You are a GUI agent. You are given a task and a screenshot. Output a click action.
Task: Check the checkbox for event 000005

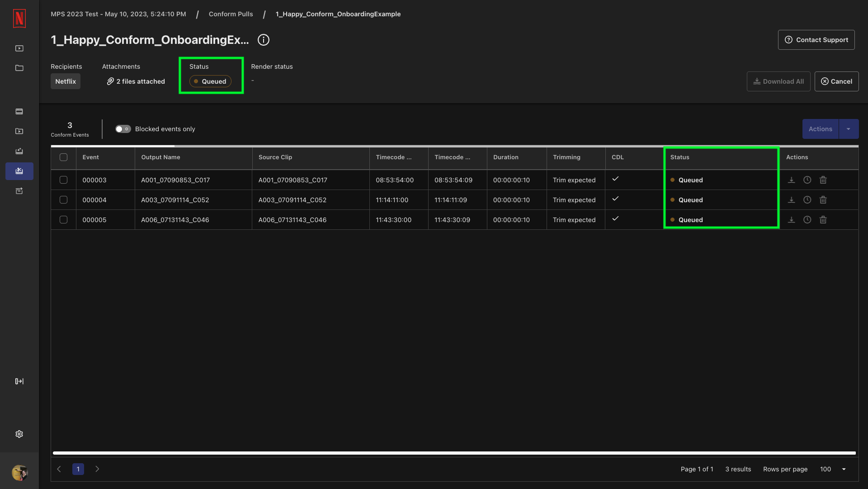click(64, 220)
